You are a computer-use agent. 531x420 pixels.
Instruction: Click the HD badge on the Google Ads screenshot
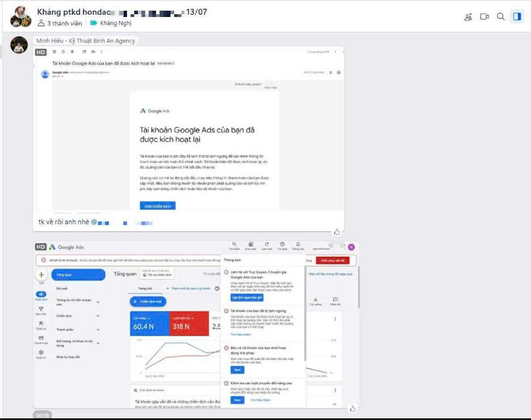(x=41, y=247)
